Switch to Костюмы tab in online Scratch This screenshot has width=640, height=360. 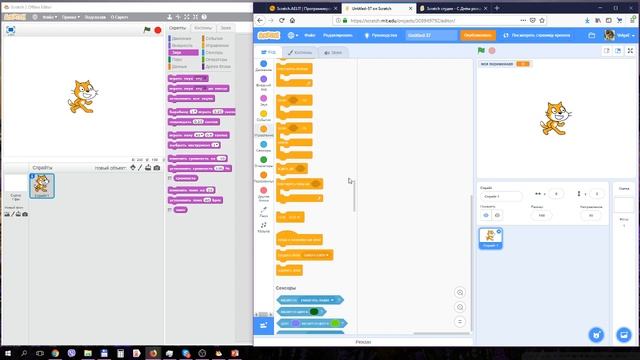[x=300, y=52]
